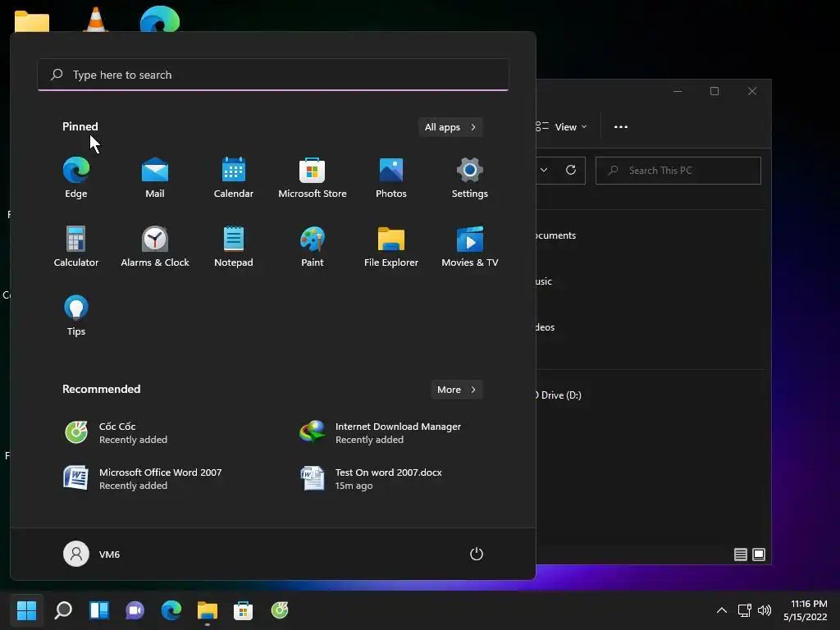840x630 pixels.
Task: Launch Alarms & Clock
Action: tap(155, 246)
